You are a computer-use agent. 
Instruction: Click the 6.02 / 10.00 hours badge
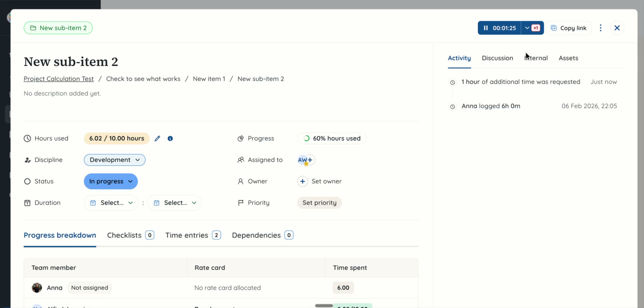coord(117,138)
